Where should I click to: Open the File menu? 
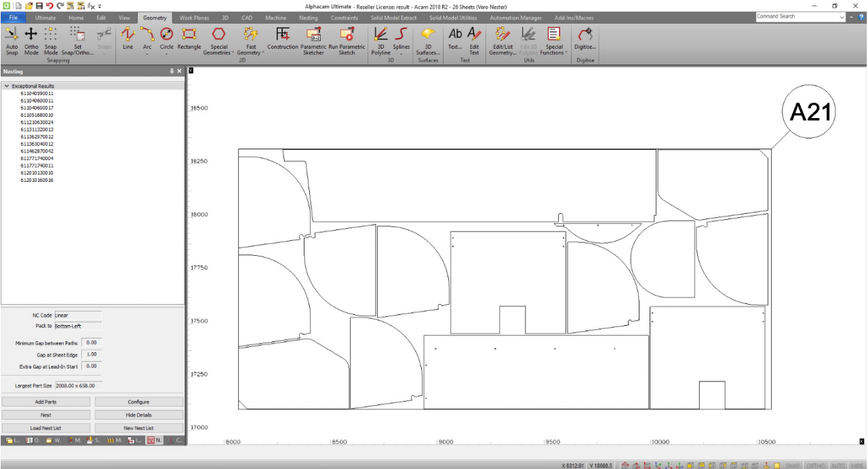(x=13, y=18)
